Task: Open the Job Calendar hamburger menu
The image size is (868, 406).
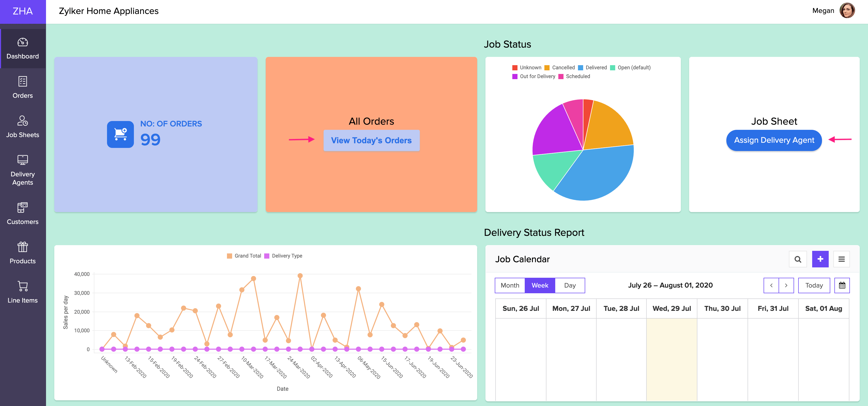Action: (841, 259)
